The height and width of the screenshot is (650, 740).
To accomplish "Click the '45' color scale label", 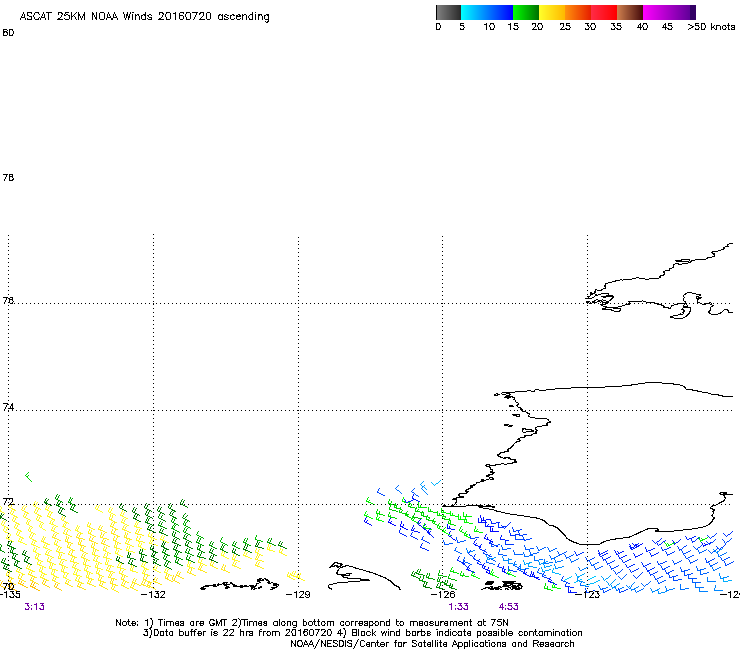I will 667,27.
